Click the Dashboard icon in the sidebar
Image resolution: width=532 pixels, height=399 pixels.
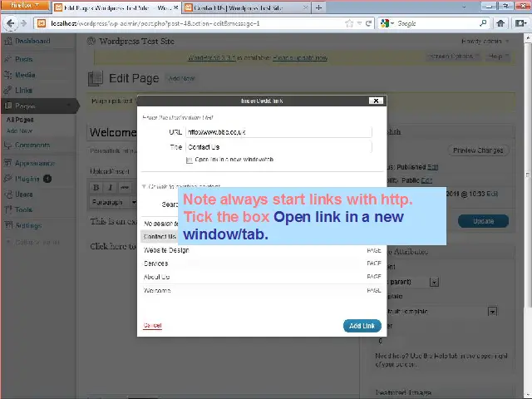8,41
